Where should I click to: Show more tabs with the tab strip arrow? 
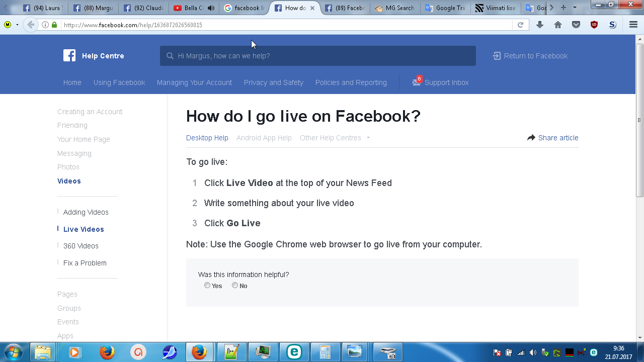(551, 8)
